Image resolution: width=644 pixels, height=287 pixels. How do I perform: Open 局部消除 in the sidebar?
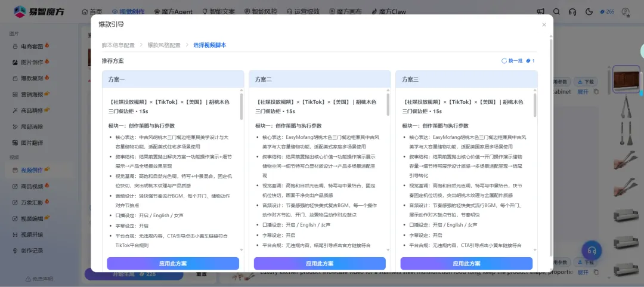click(x=32, y=126)
